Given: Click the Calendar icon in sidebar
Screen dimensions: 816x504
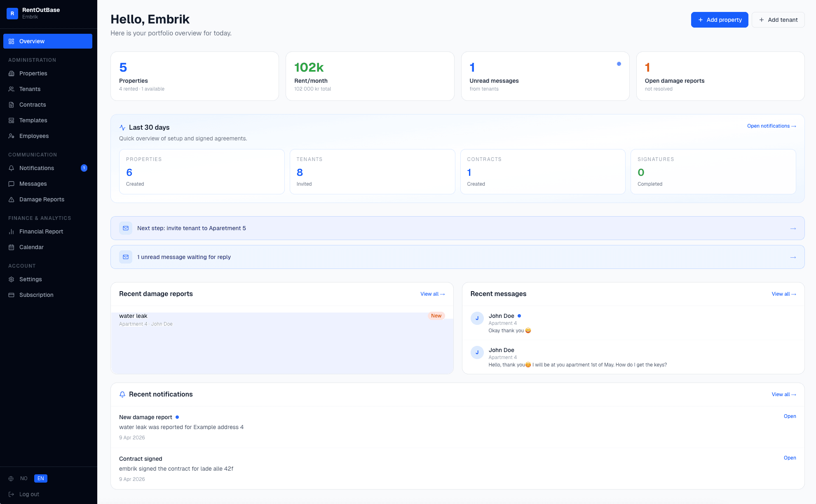Looking at the screenshot, I should coord(12,247).
